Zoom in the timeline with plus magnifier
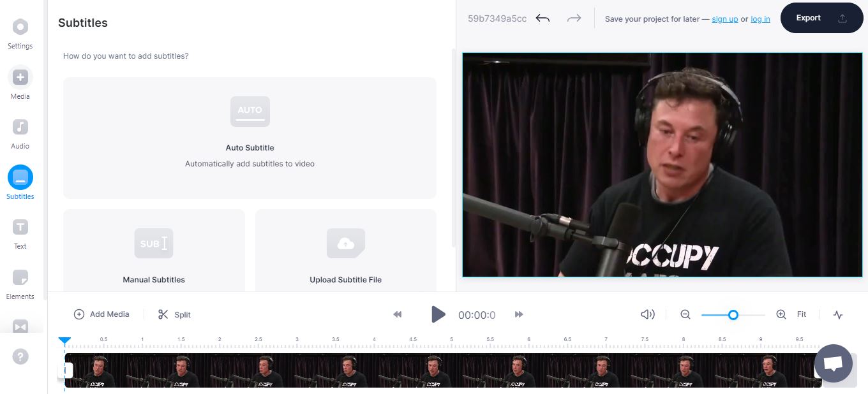 [781, 314]
